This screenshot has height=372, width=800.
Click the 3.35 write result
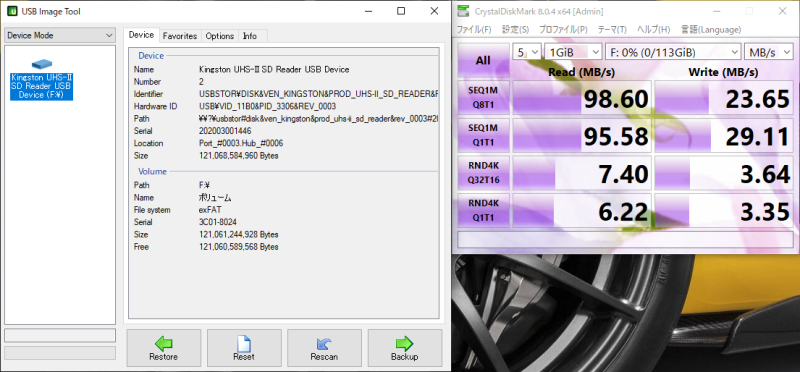[x=723, y=211]
